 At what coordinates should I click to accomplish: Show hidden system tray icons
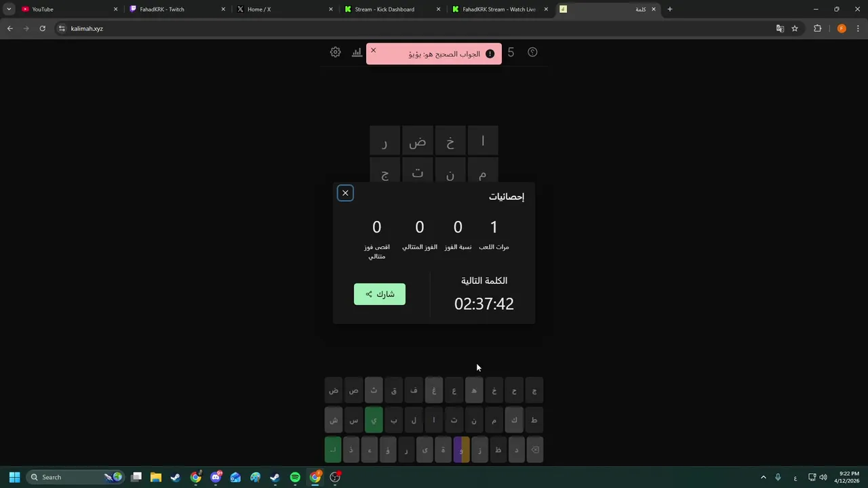763,477
